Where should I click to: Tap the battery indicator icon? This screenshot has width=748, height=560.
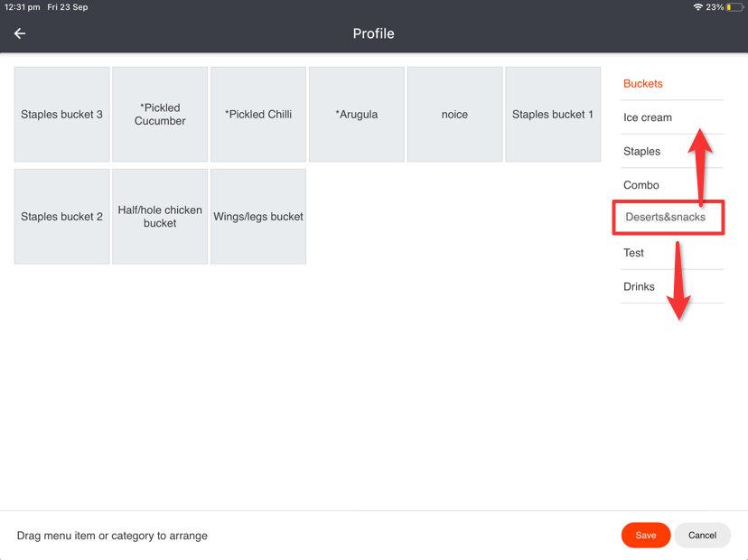click(734, 7)
